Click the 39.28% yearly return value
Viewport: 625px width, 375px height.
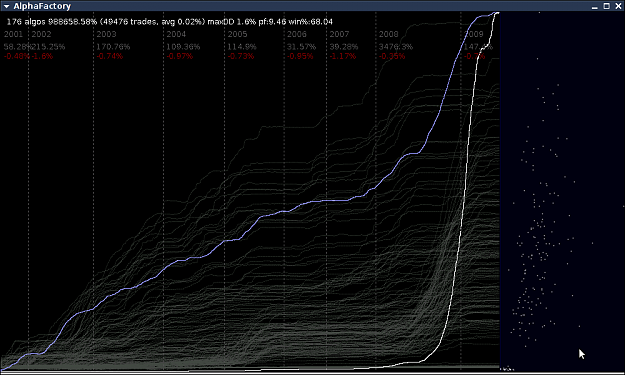point(344,47)
